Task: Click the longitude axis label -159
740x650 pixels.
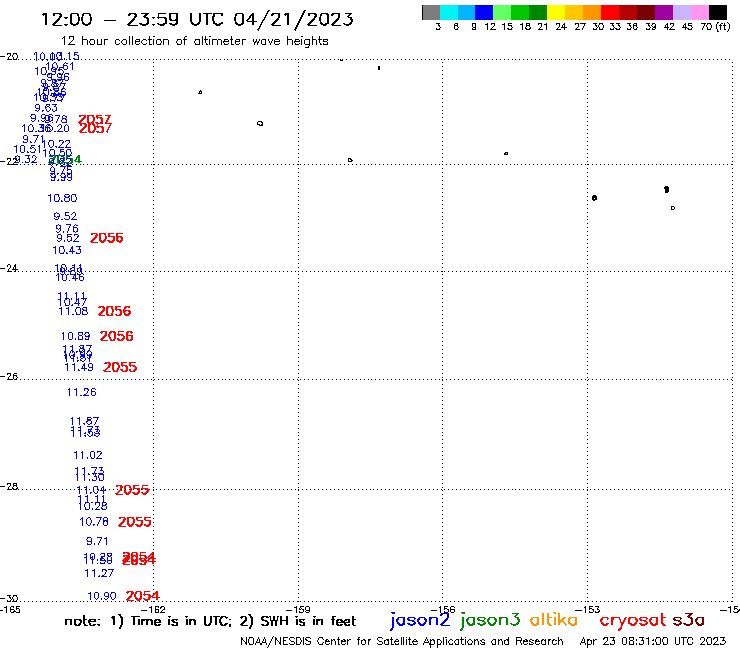Action: 298,609
